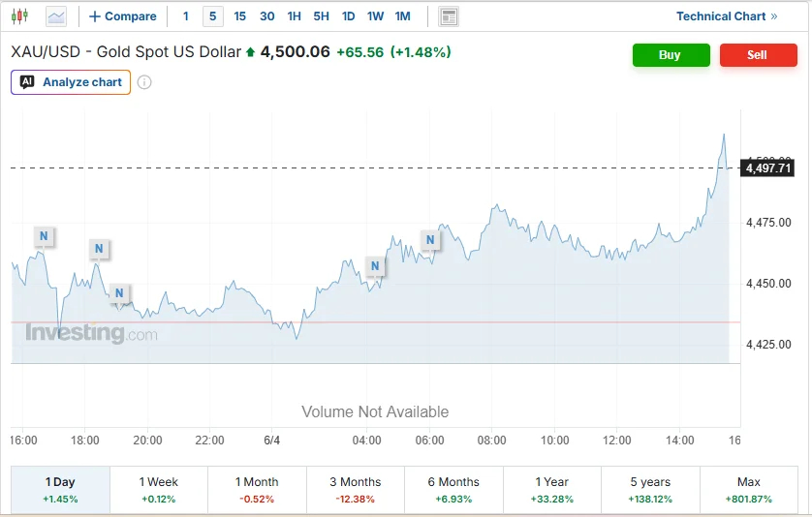Viewport: 812px width, 517px height.
Task: Click the info icon beside Analyze chart
Action: click(x=144, y=82)
